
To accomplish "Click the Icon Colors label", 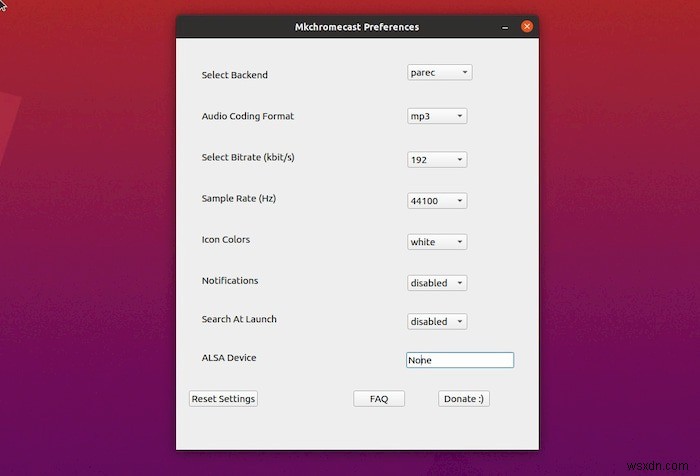I will 226,239.
